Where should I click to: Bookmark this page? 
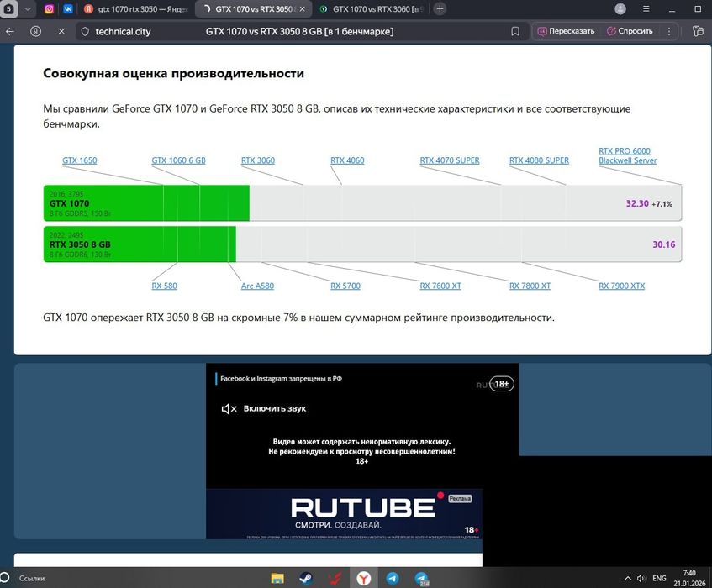tap(515, 31)
